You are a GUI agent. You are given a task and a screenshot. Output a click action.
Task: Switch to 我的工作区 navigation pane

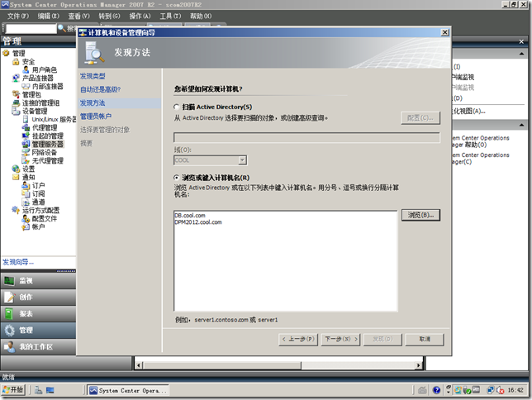point(38,346)
